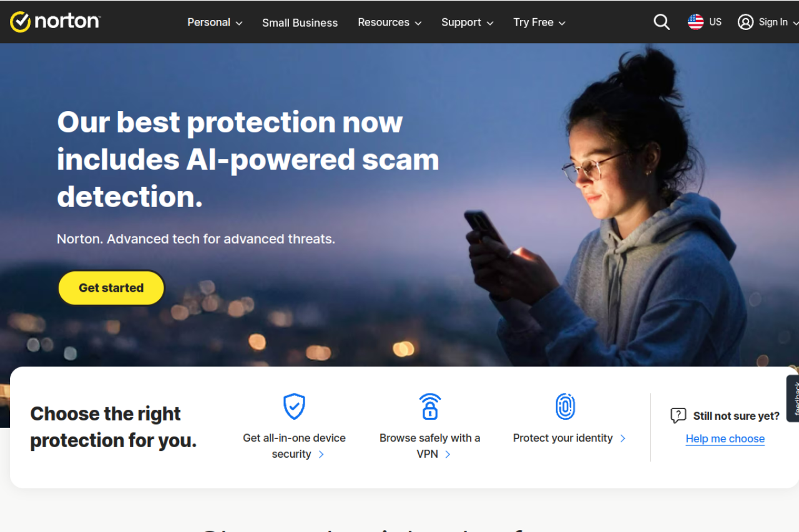The height and width of the screenshot is (532, 799).
Task: Click the Norton checkmark logo
Action: 21,22
